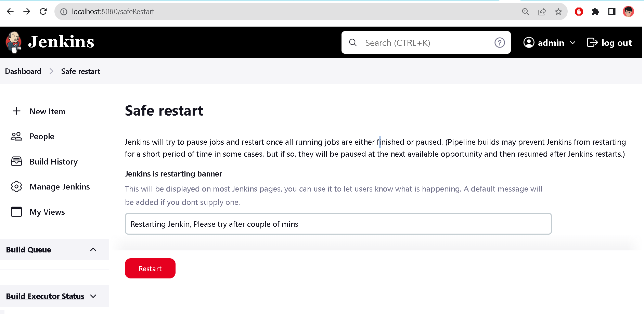Screen dimensions: 644x314
Task: Navigate to Dashboard breadcrumb
Action: 23,71
